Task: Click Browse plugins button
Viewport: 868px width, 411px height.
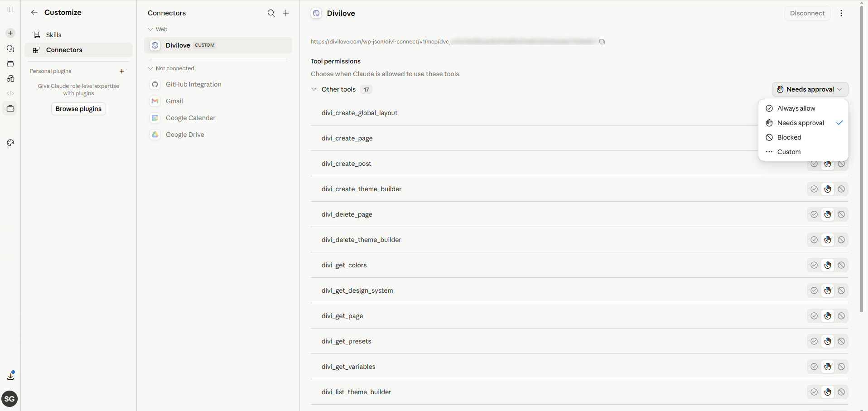Action: 78,109
